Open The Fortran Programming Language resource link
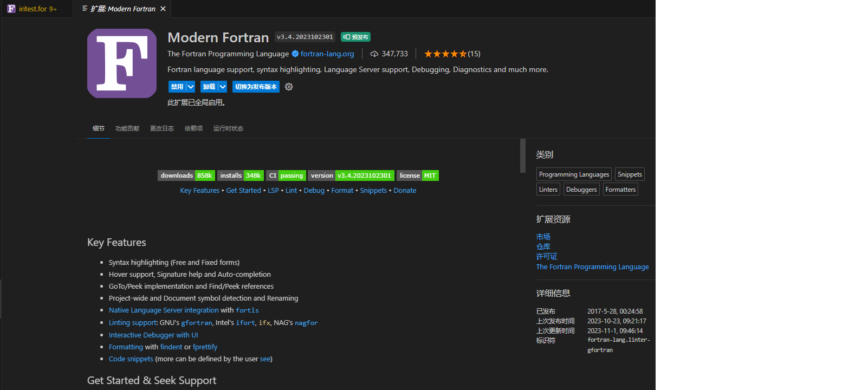Viewport: 868px width, 390px height. point(592,267)
